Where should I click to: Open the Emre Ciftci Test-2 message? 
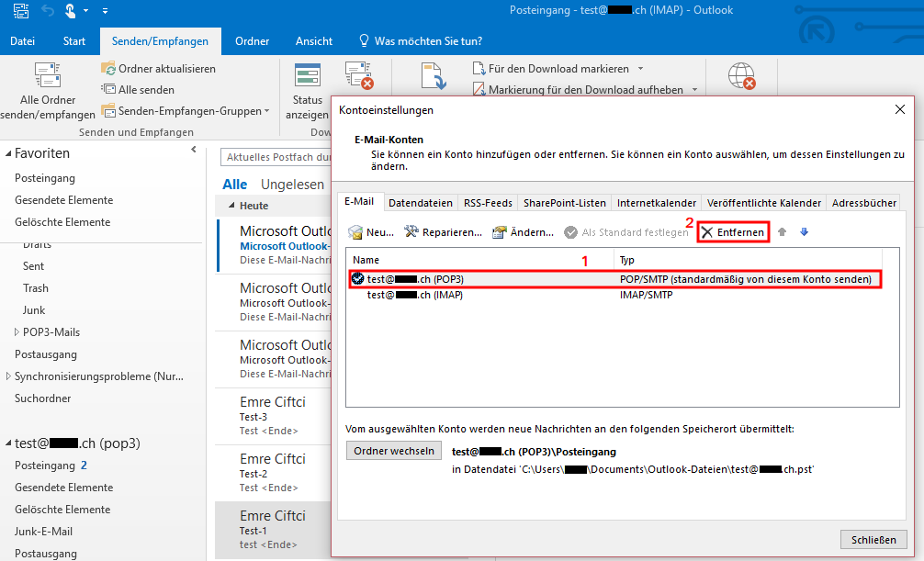pyautogui.click(x=274, y=473)
